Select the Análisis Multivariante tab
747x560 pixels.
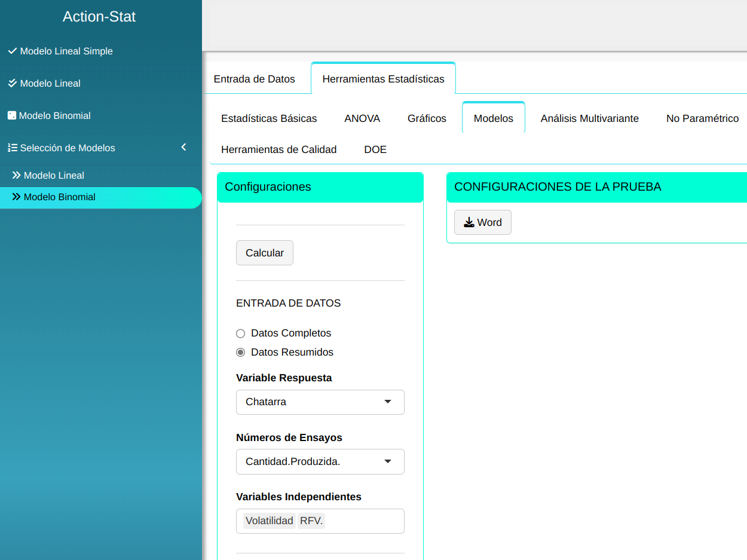589,118
